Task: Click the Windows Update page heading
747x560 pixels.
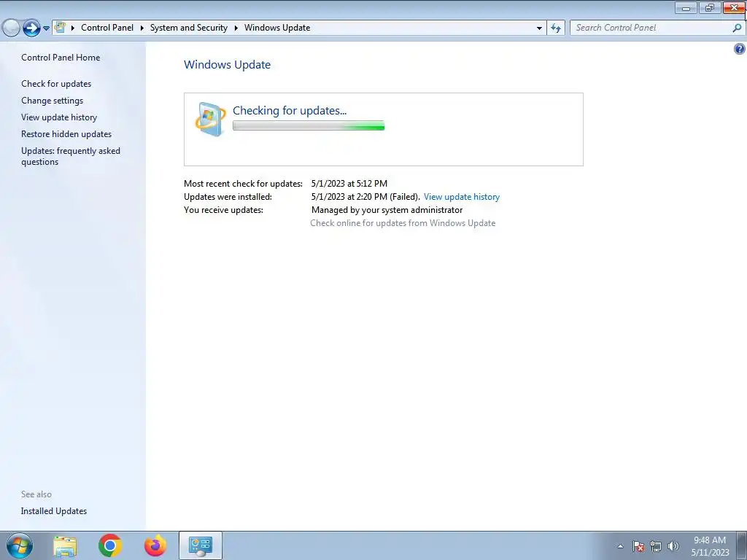Action: pyautogui.click(x=228, y=65)
